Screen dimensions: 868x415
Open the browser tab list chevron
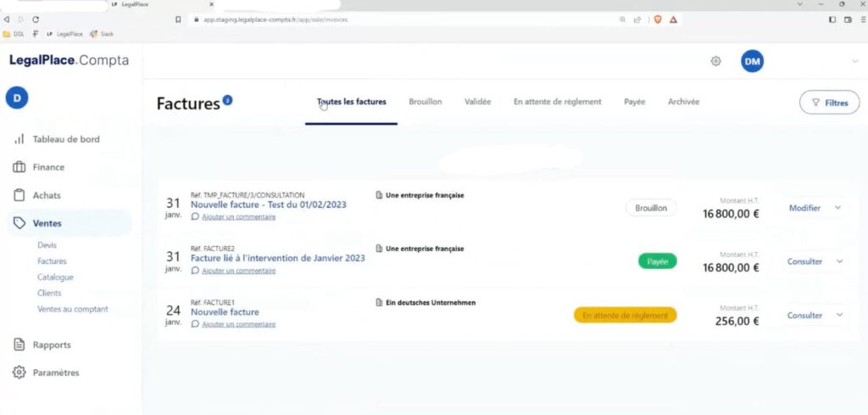point(800,4)
